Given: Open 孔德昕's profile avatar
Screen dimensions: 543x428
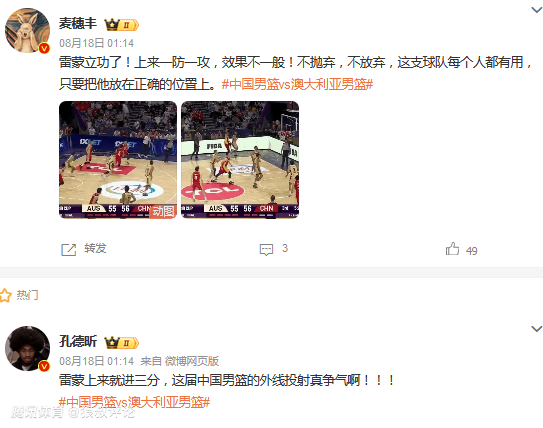Looking at the screenshot, I should [27, 348].
